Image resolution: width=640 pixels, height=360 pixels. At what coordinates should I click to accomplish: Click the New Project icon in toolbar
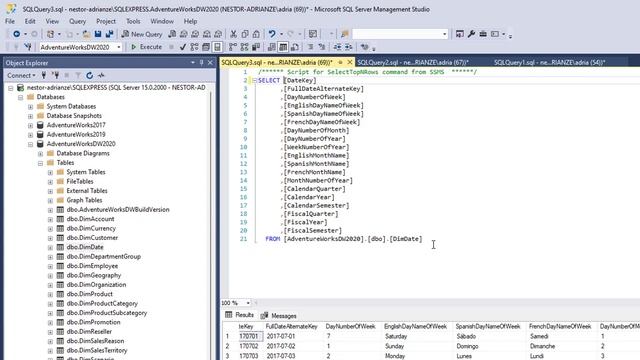pyautogui.click(x=50, y=34)
